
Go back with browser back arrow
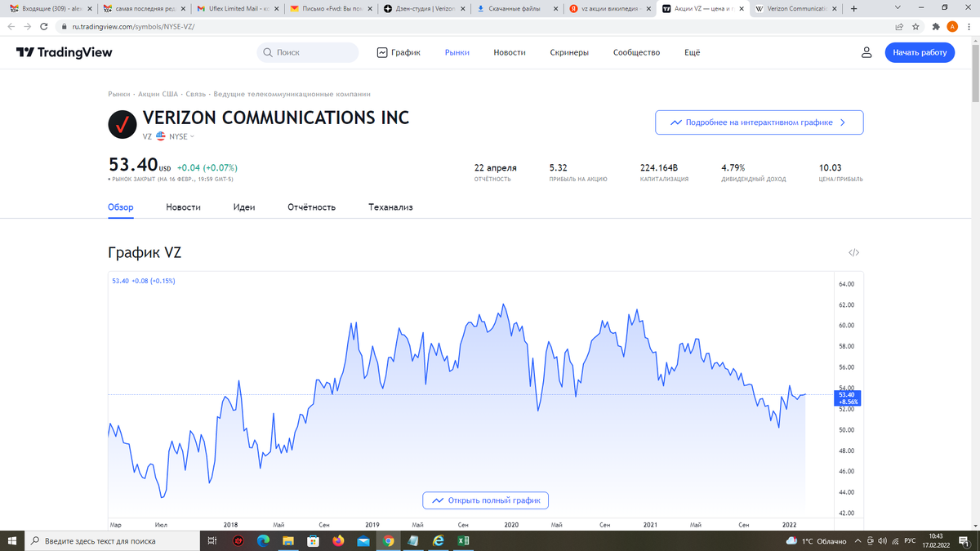pos(11,27)
